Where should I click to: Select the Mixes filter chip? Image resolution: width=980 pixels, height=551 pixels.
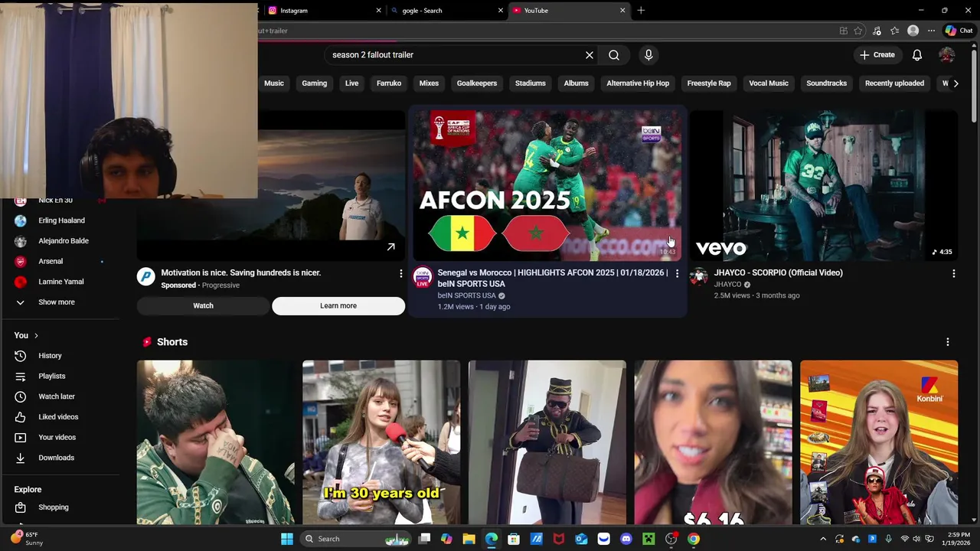[x=429, y=83]
